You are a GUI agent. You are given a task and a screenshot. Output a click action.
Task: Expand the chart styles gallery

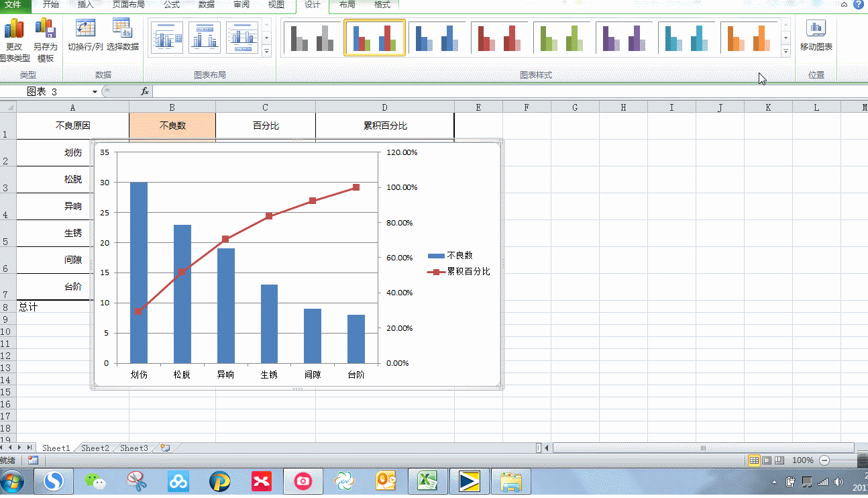pyautogui.click(x=786, y=51)
